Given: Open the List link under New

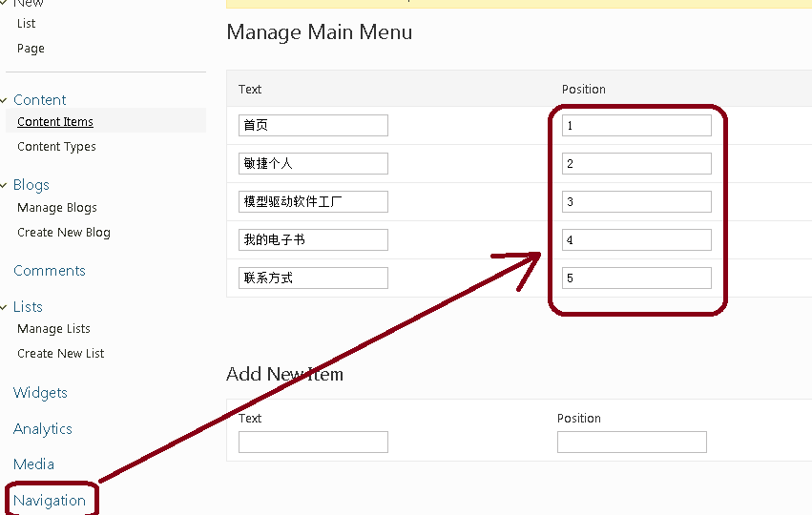Looking at the screenshot, I should click(26, 23).
